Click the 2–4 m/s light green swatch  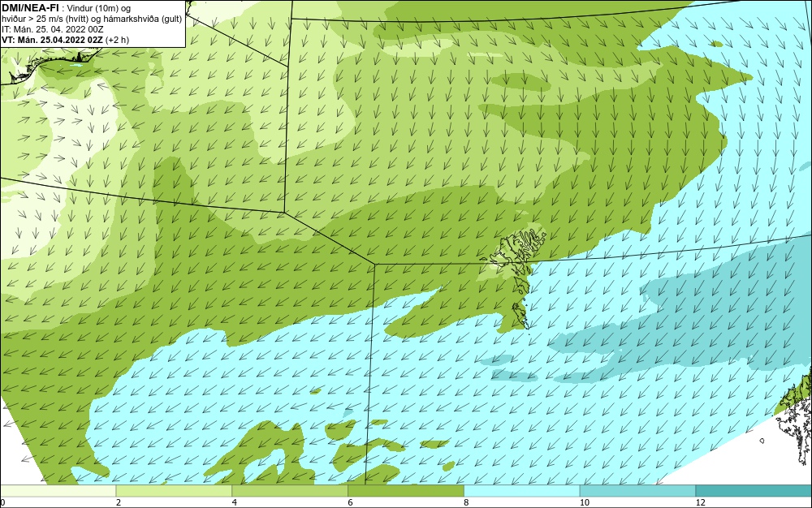click(x=174, y=491)
